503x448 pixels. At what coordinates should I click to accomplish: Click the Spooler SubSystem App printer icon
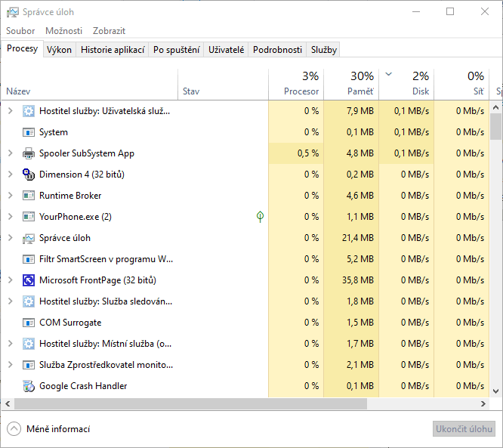(29, 153)
